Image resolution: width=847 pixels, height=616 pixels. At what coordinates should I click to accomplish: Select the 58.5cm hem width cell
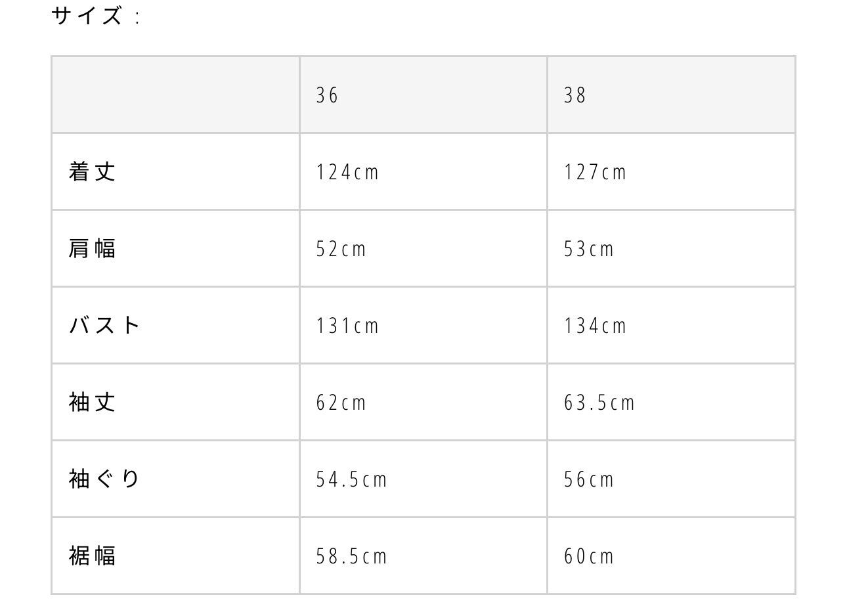click(351, 556)
